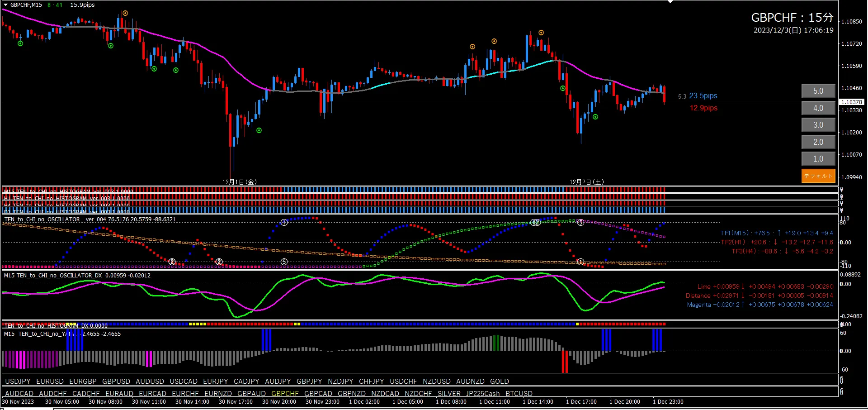Load the EURJPY chart
The width and height of the screenshot is (868, 410).
(x=216, y=381)
